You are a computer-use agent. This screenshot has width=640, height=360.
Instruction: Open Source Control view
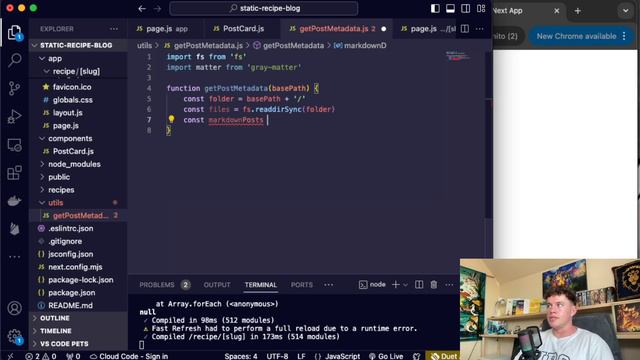pyautogui.click(x=14, y=88)
